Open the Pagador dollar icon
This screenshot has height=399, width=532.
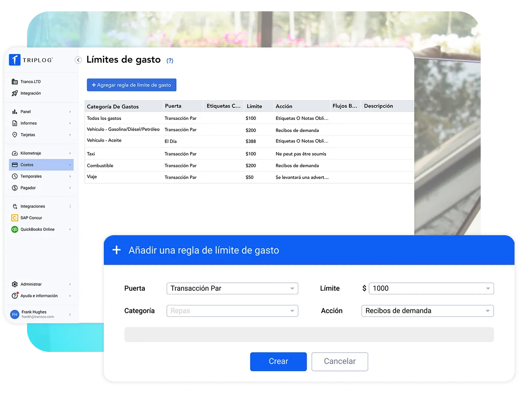15,188
